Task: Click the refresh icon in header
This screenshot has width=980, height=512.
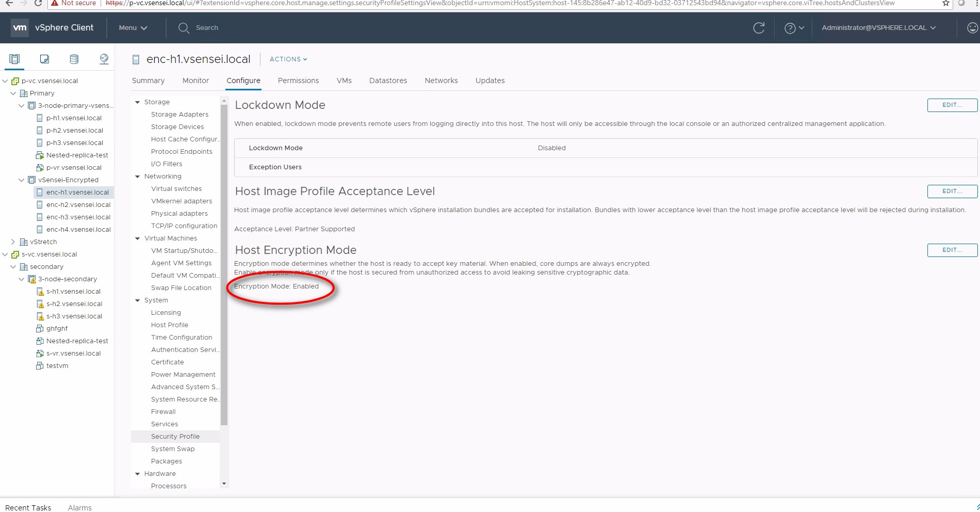Action: 759,28
